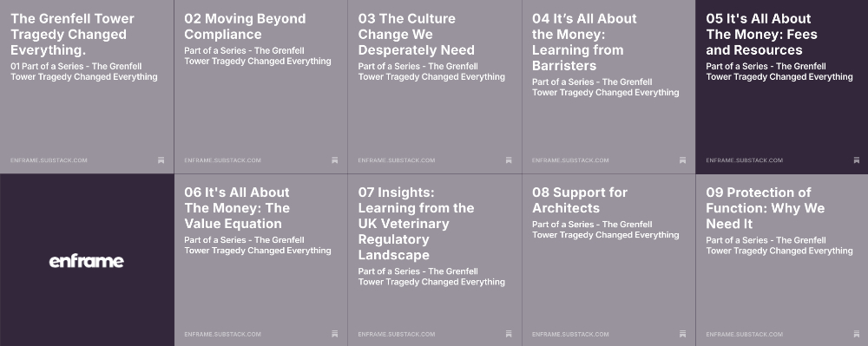Viewport: 868px width, 346px height.
Task: Open the "02 Moving Beyond Compliance" article
Action: 245,27
